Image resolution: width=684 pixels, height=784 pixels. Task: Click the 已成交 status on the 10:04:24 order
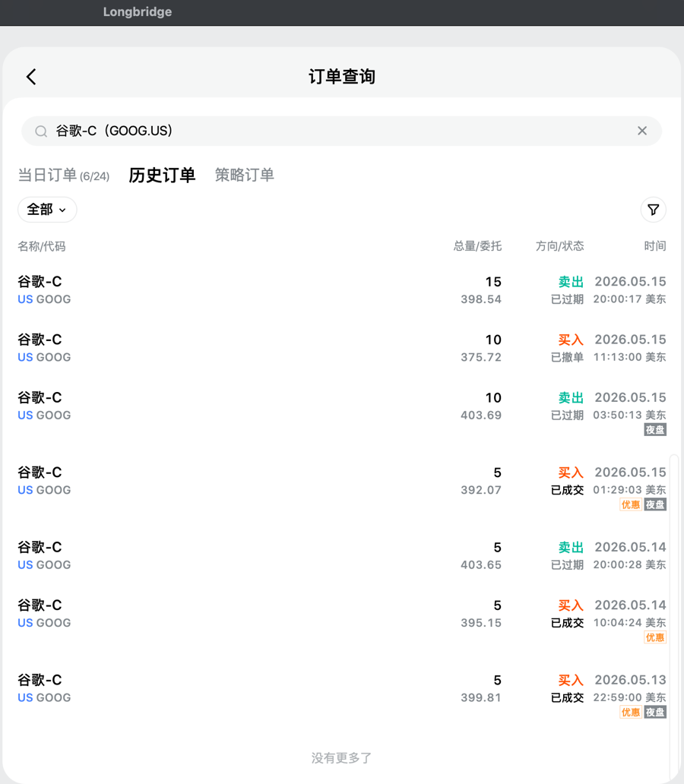tap(567, 622)
